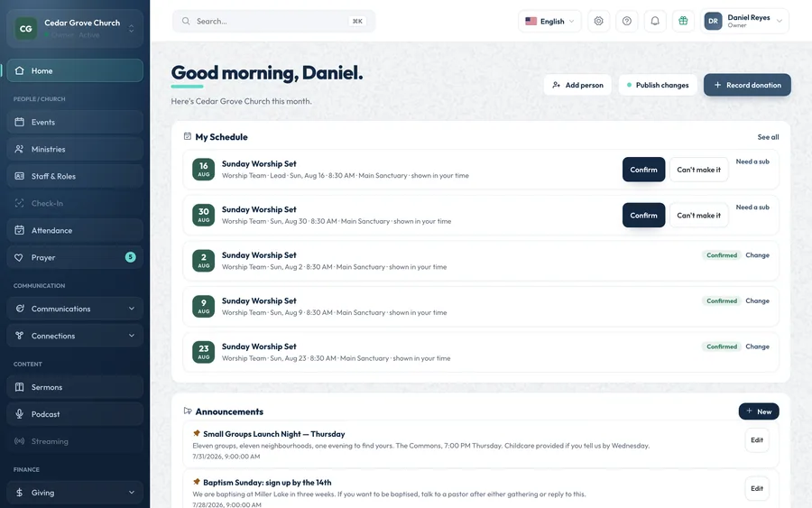Viewport: 812px width, 508px height.
Task: Click the pin icon on Baptism Sunday announcement
Action: point(197,482)
